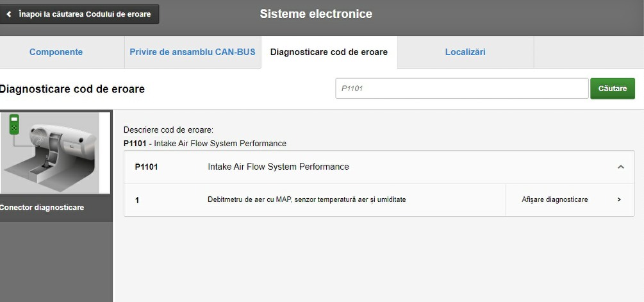Click the Afișare diagnosticare link
The width and height of the screenshot is (644, 302).
pos(554,199)
